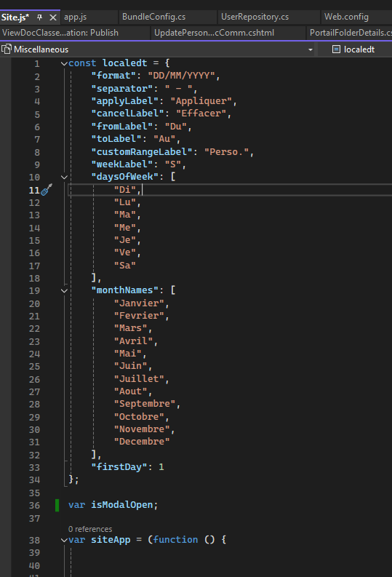This screenshot has width=392, height=577.
Task: Click the Miscellaneous project icon
Action: 7,49
